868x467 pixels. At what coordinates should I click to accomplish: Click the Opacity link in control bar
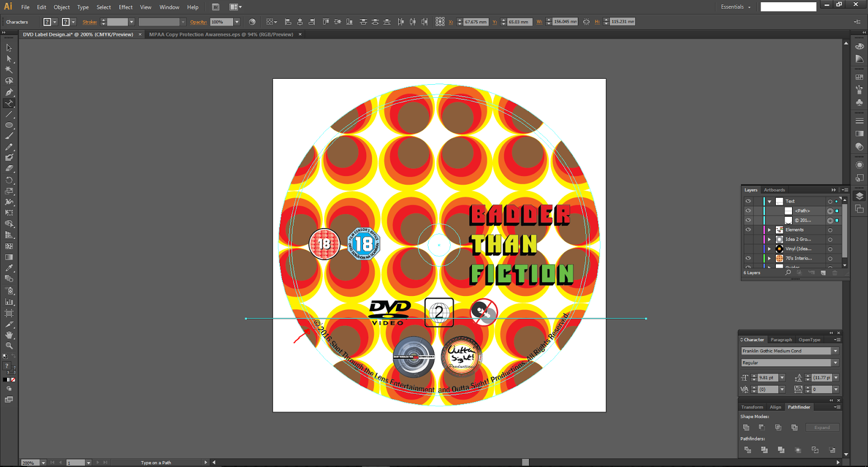point(199,22)
